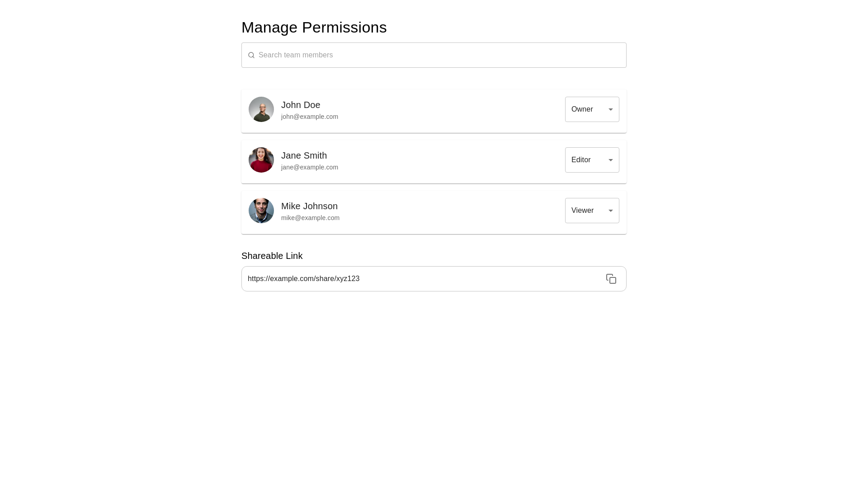Expand the role selector on Jane Smith's row
Image resolution: width=868 pixels, height=488 pixels.
pos(592,160)
